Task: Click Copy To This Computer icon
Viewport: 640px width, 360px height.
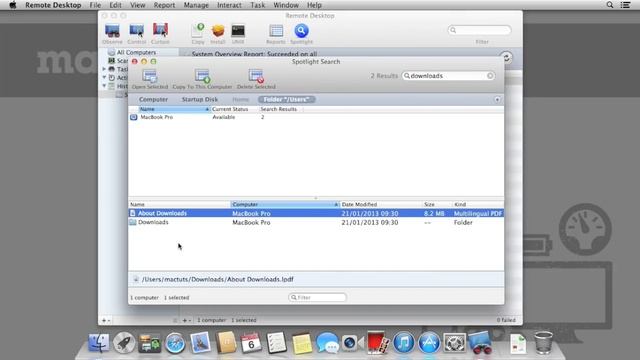Action: (202, 76)
